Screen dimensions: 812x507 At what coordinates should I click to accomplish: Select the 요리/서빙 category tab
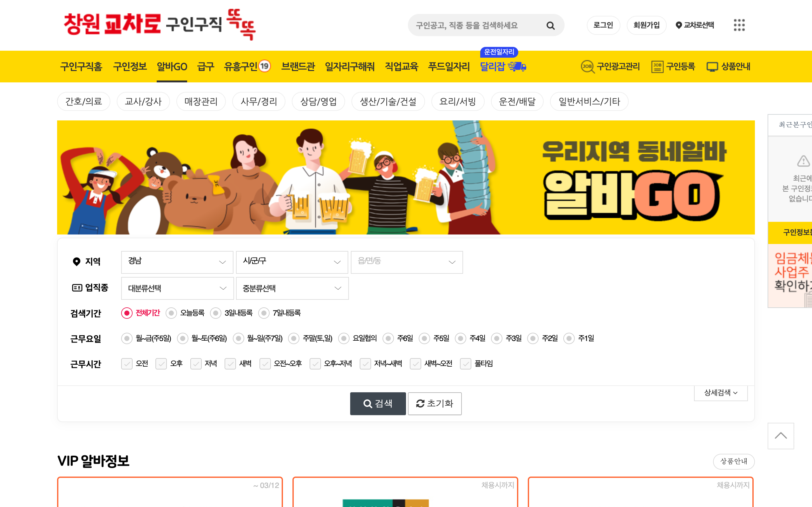[x=457, y=101]
